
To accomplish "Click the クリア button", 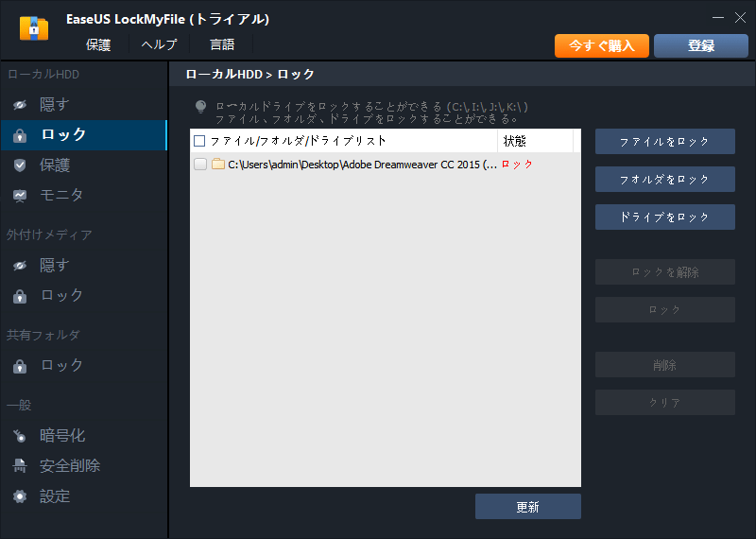I will [665, 403].
